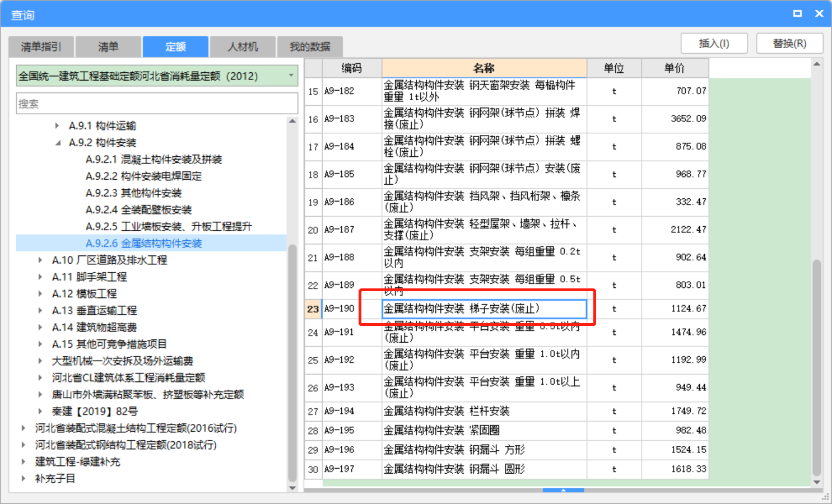This screenshot has width=832, height=504.
Task: Expand 大型机械一次安拆及场外运输费 node
Action: [40, 361]
